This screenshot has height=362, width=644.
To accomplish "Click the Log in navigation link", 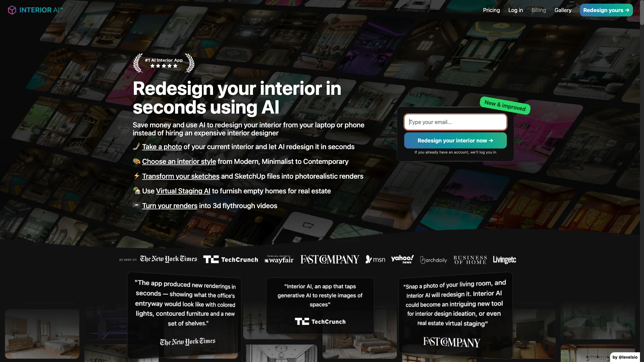I will click(x=515, y=10).
